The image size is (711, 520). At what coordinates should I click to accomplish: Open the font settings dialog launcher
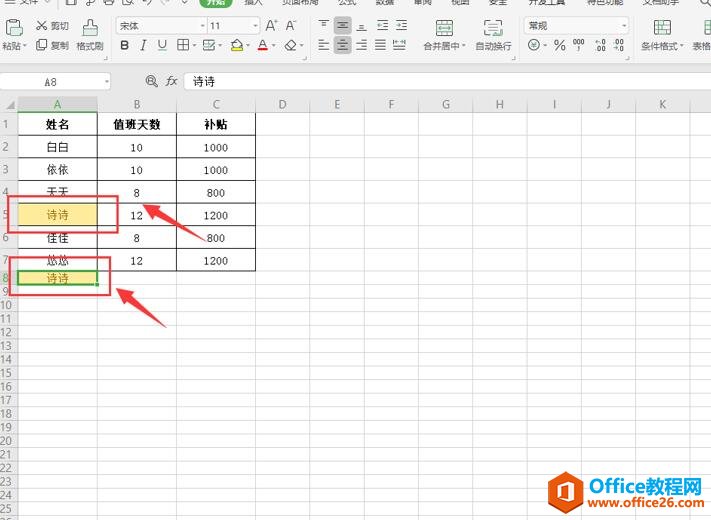point(305,58)
